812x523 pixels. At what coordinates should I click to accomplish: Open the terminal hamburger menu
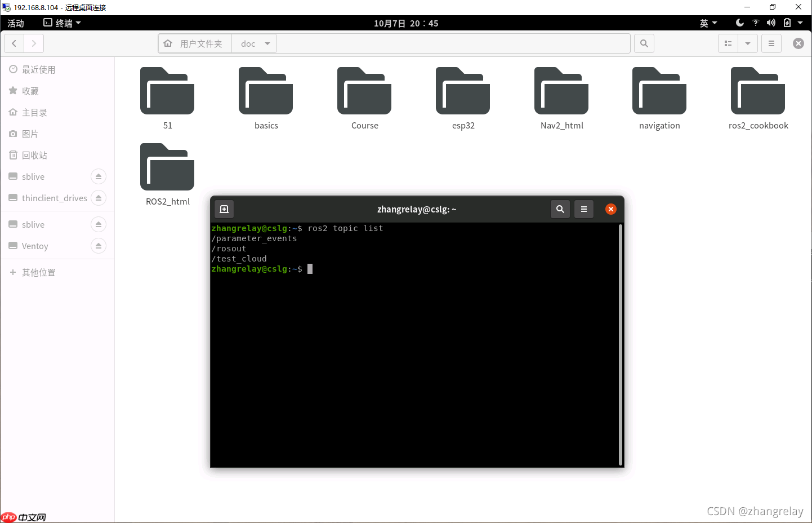tap(584, 209)
